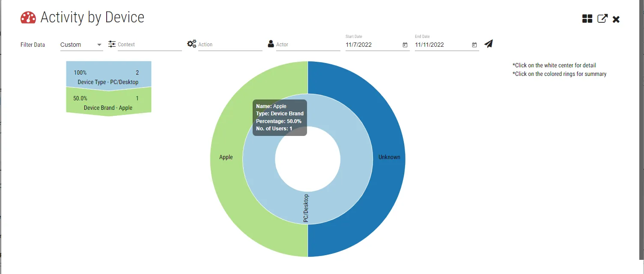The width and height of the screenshot is (644, 274).
Task: Click the Action gears icon
Action: click(x=191, y=44)
